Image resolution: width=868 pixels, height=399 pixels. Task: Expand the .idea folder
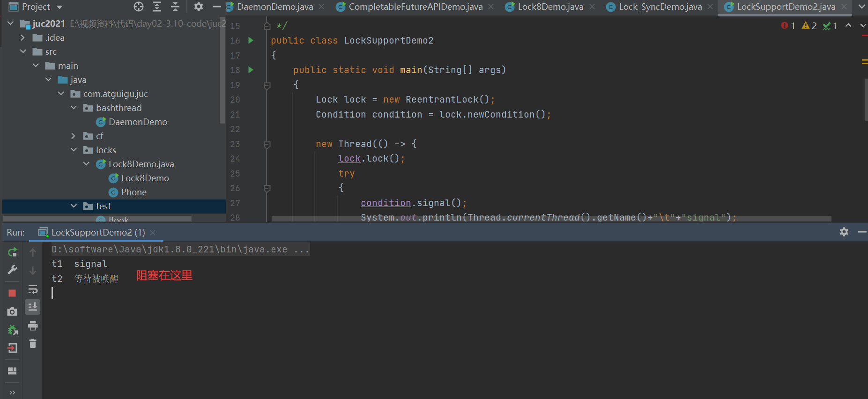(x=22, y=37)
